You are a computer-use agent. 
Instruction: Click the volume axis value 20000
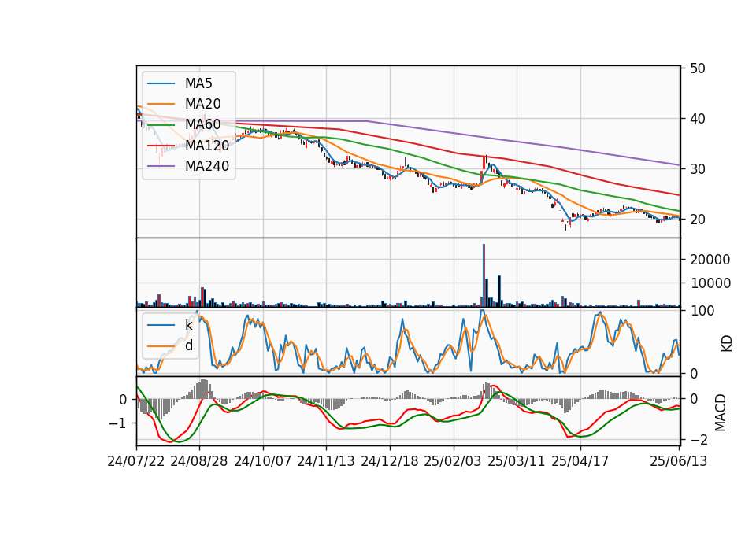point(710,260)
